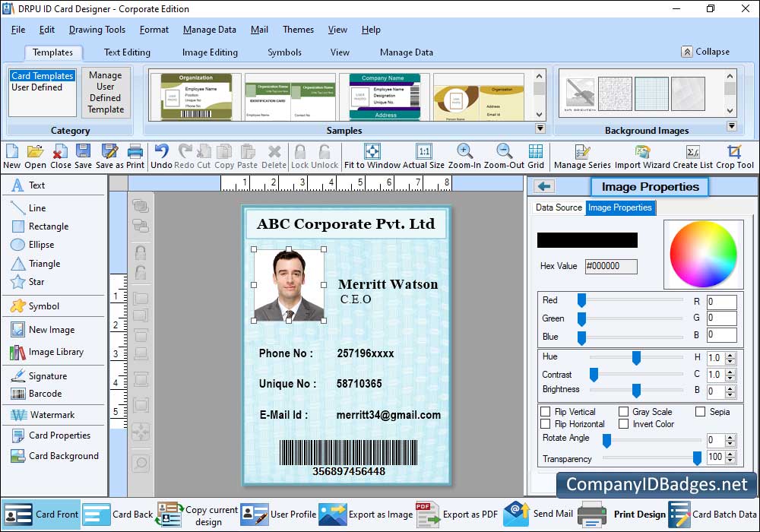Viewport: 760px width, 532px height.
Task: Open Card Properties
Action: point(51,435)
